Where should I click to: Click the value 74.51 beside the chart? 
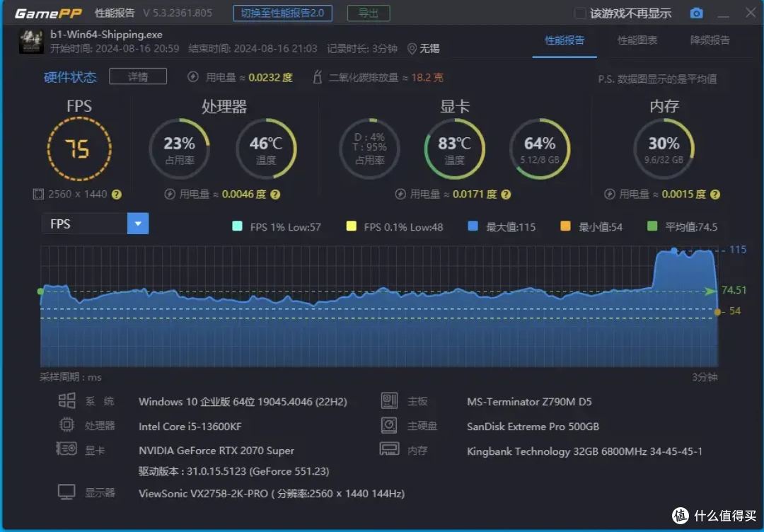pyautogui.click(x=734, y=290)
